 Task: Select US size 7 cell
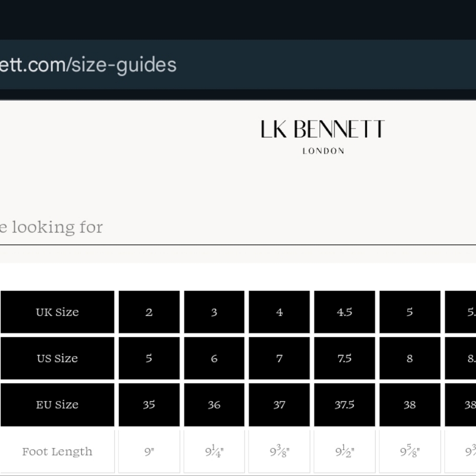click(x=279, y=358)
